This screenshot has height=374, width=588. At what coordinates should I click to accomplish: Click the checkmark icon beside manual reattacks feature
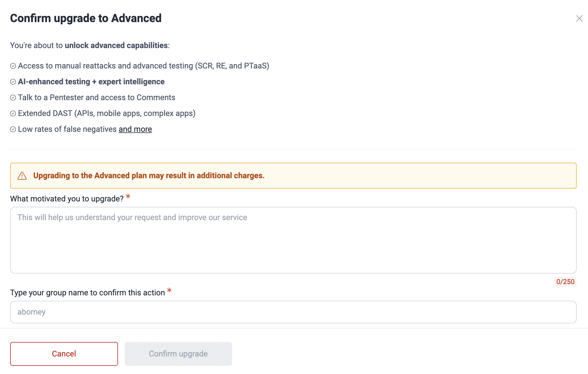coord(13,66)
